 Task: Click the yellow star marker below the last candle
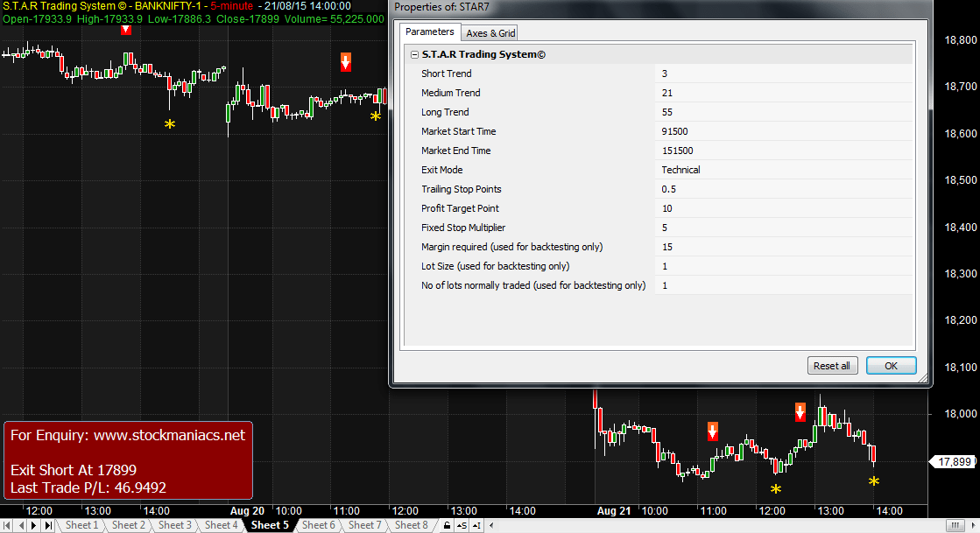click(x=873, y=481)
